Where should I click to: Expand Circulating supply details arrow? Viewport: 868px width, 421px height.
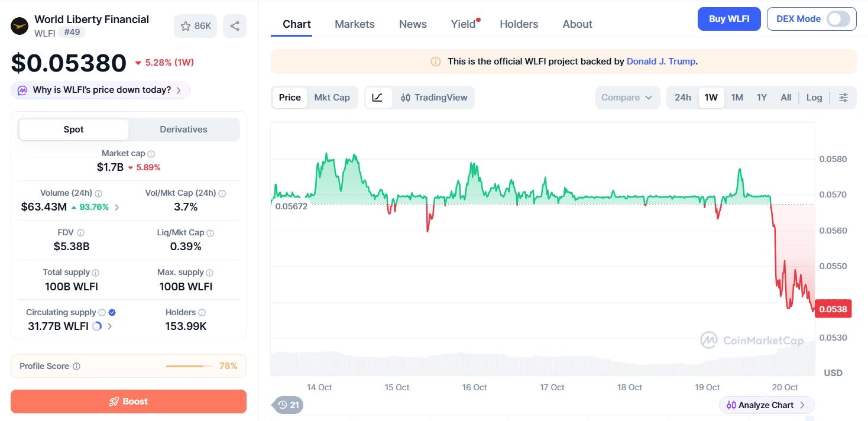point(110,326)
